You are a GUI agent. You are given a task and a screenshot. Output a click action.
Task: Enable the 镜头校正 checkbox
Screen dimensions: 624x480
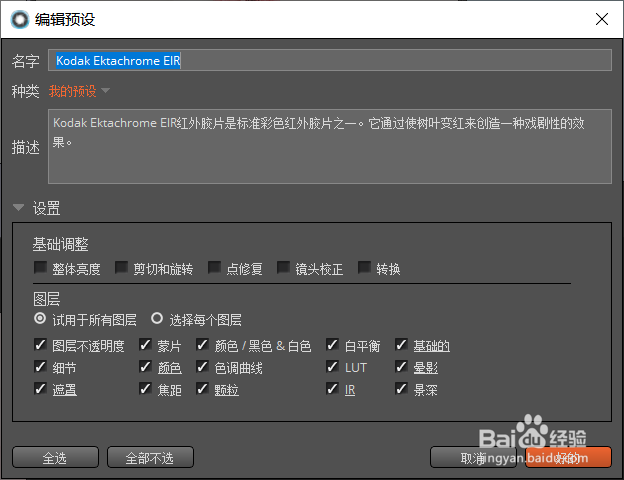(283, 267)
